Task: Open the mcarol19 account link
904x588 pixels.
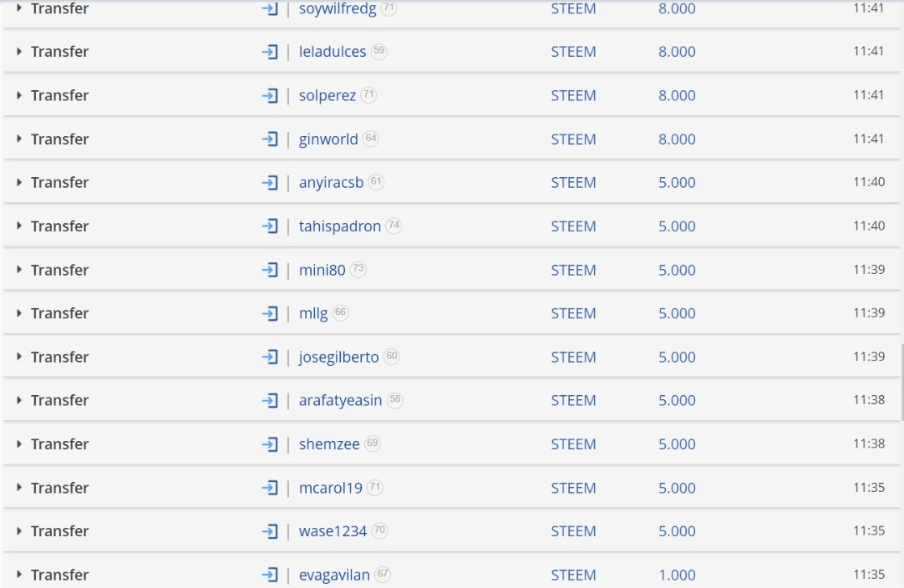Action: [x=330, y=489]
